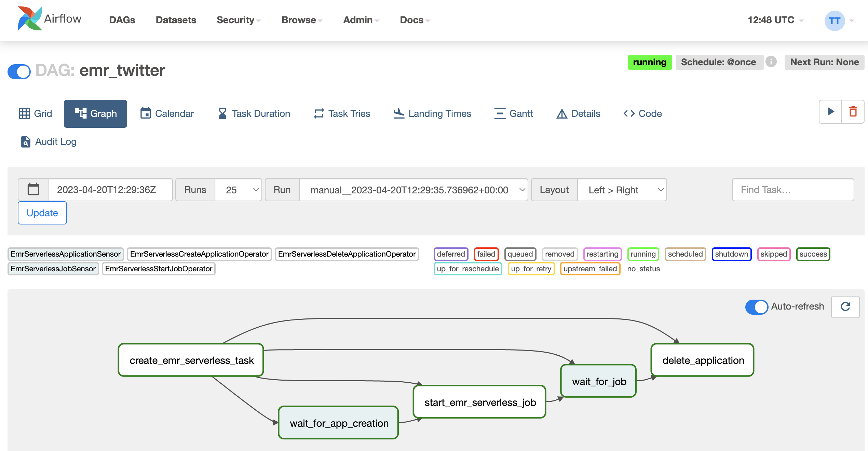Open the Datasets link in navbar
This screenshot has height=451, width=868.
[x=176, y=20]
